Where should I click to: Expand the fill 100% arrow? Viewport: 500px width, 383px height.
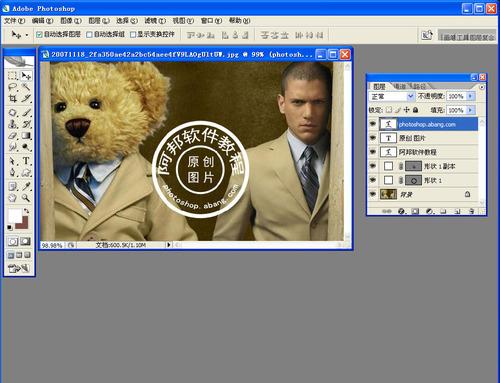tap(470, 110)
